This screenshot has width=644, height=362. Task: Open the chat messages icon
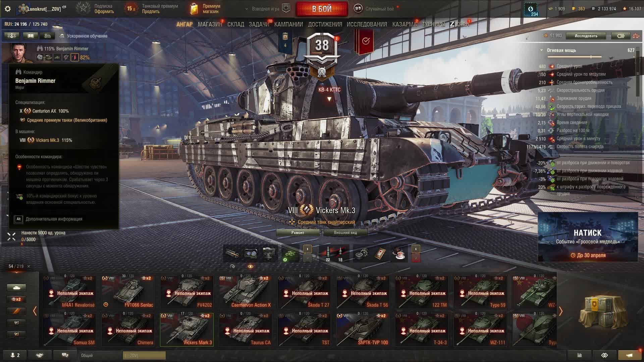pos(65,355)
